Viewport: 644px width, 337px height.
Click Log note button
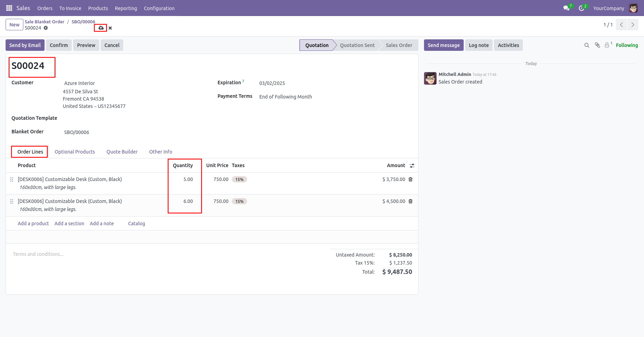(479, 45)
